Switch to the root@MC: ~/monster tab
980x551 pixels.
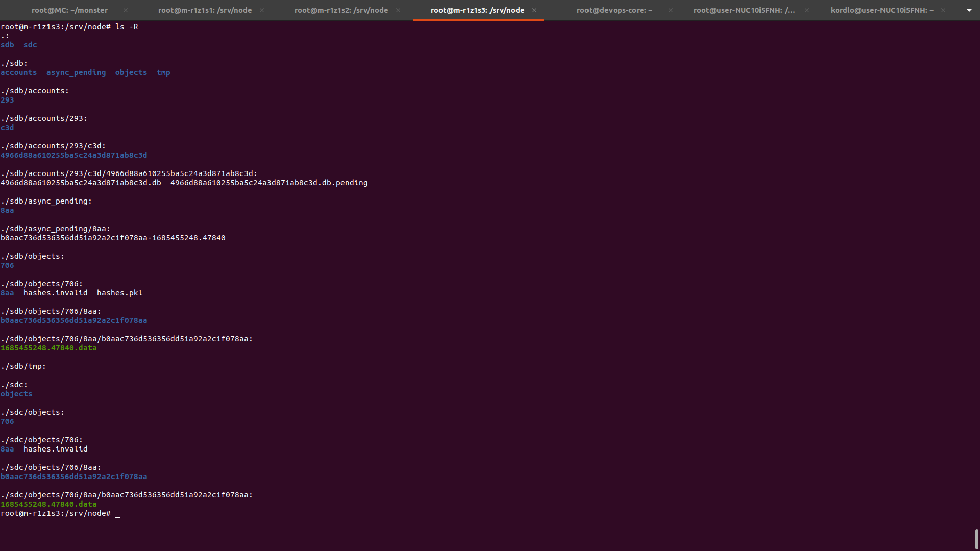pyautogui.click(x=69, y=10)
